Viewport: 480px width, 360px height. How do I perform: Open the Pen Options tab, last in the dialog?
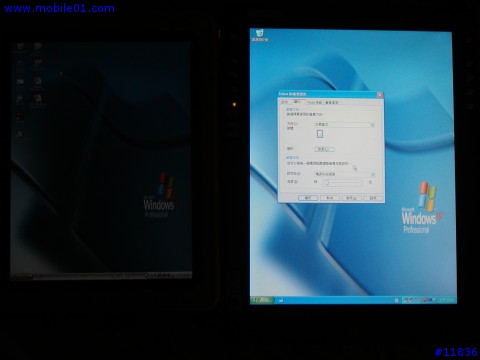[x=332, y=102]
